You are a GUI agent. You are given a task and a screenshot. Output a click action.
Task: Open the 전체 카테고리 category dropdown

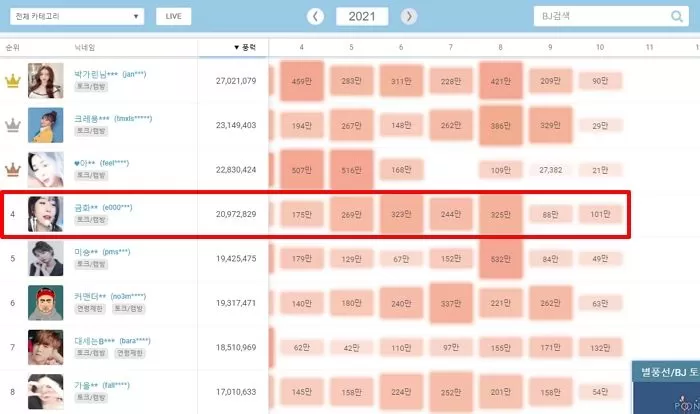[x=77, y=17]
